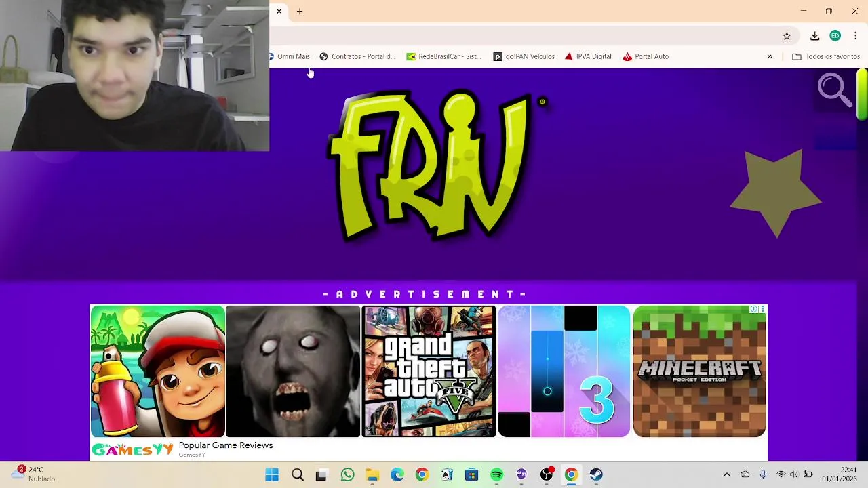Click the Minecraft Pocket Edition ad thumbnail

click(x=699, y=371)
